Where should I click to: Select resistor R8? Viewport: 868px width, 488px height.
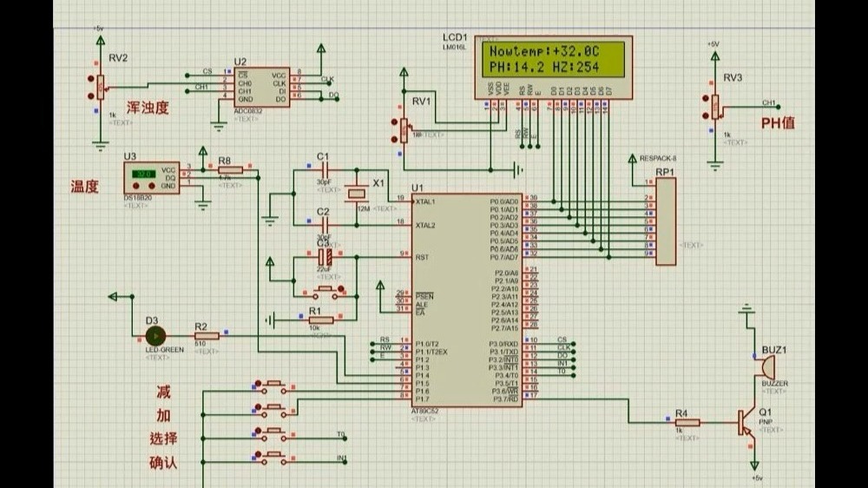[x=230, y=170]
